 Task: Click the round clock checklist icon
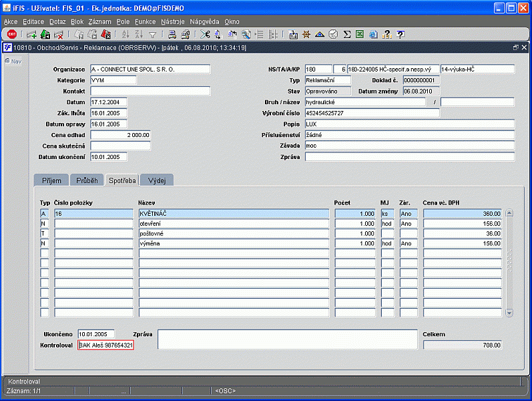click(333, 34)
